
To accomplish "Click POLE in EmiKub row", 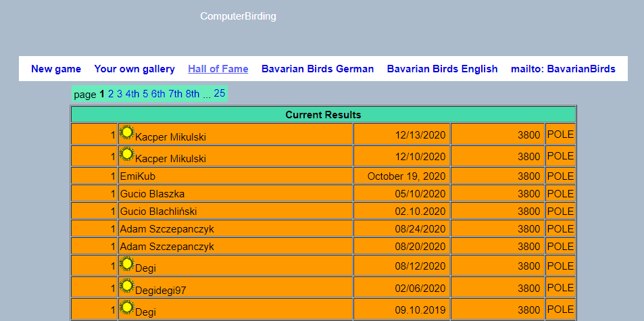I will coord(561,176).
